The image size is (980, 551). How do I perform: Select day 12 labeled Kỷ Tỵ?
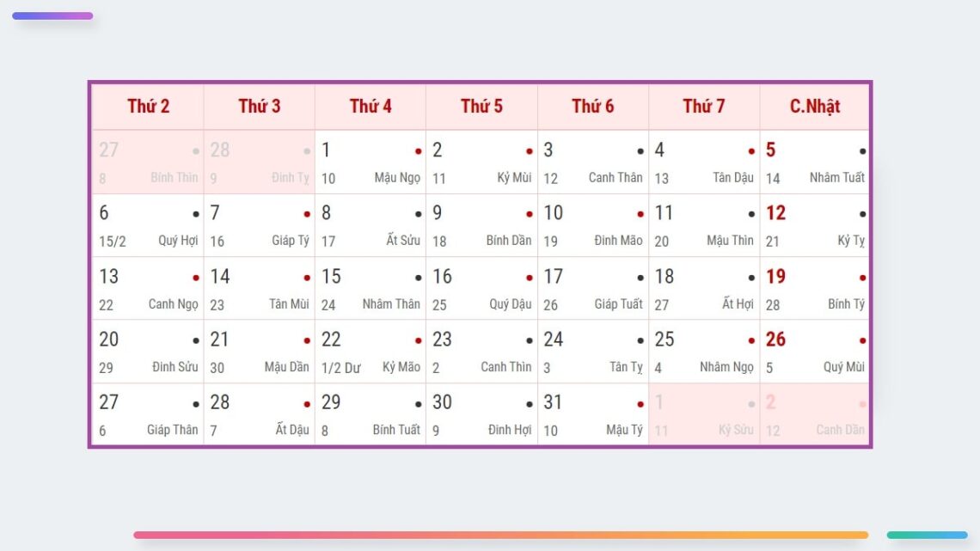point(815,225)
